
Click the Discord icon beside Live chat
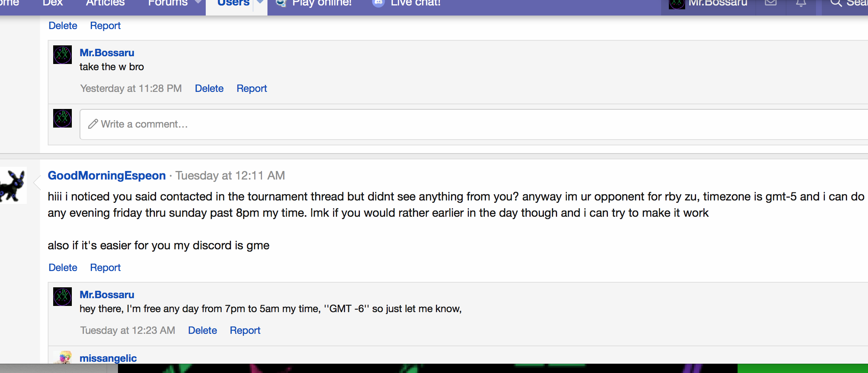click(378, 3)
